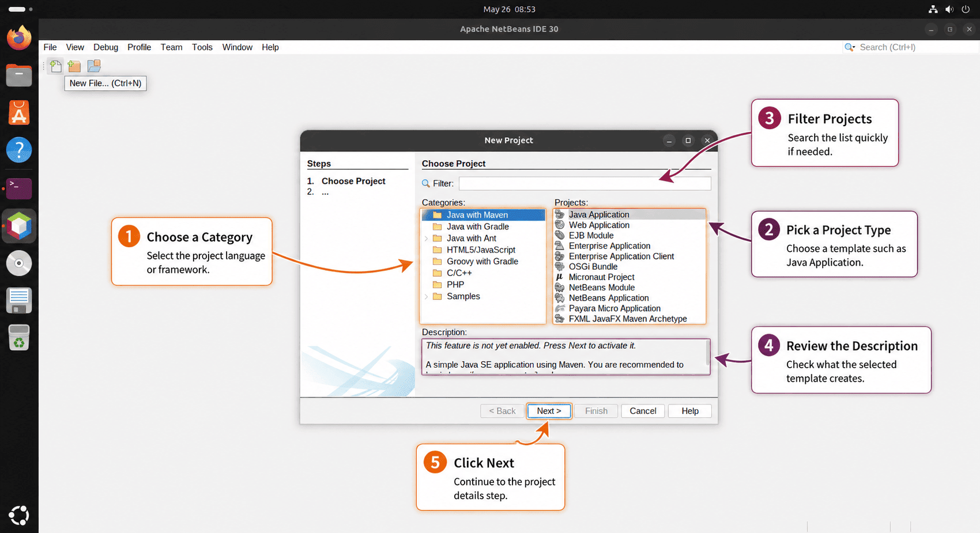Select FXML JavaFX Maven Archetype
The height and width of the screenshot is (533, 980).
pos(628,319)
